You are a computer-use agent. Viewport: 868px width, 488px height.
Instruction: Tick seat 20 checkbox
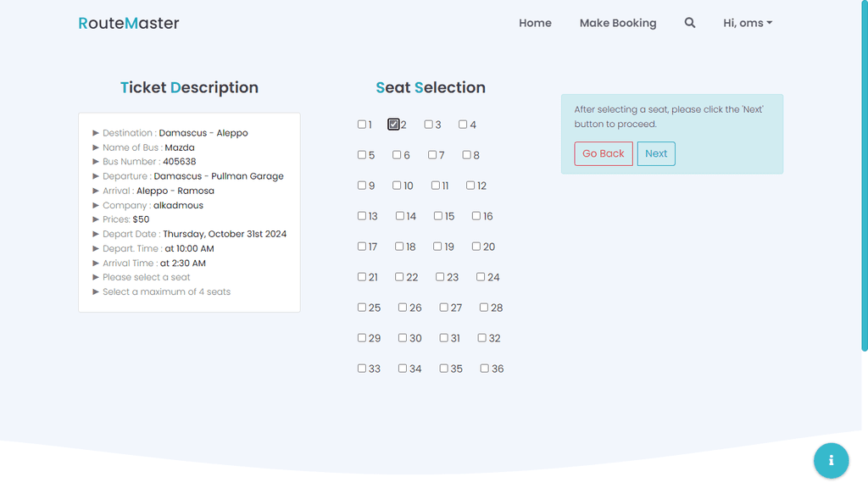click(476, 247)
